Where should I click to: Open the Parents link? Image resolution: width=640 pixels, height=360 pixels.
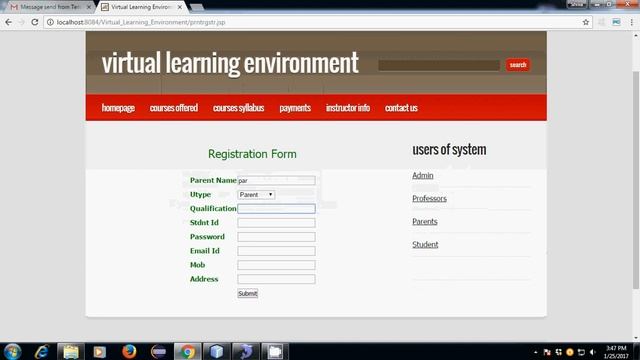424,222
